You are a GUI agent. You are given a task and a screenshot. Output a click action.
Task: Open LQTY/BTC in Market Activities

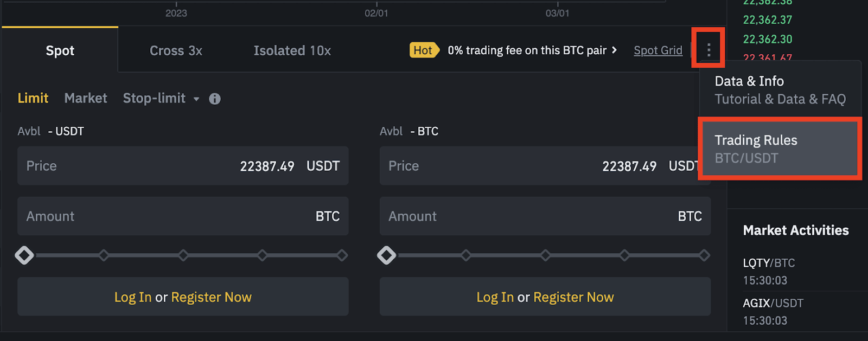coord(768,263)
